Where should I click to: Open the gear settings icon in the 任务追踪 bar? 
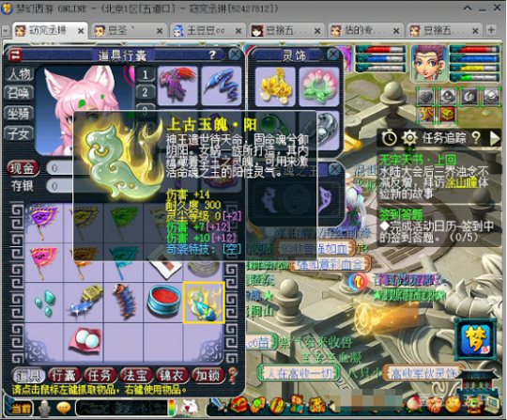point(409,138)
